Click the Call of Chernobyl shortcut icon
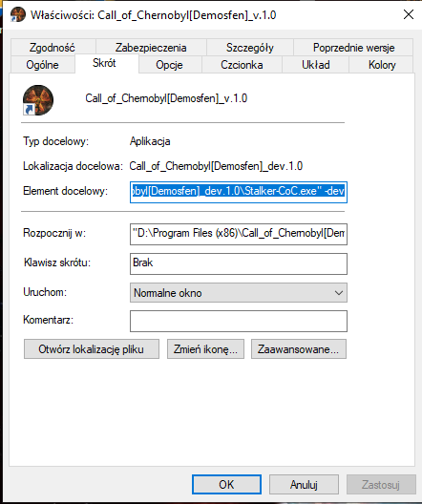Image resolution: width=422 pixels, height=504 pixels. [38, 100]
